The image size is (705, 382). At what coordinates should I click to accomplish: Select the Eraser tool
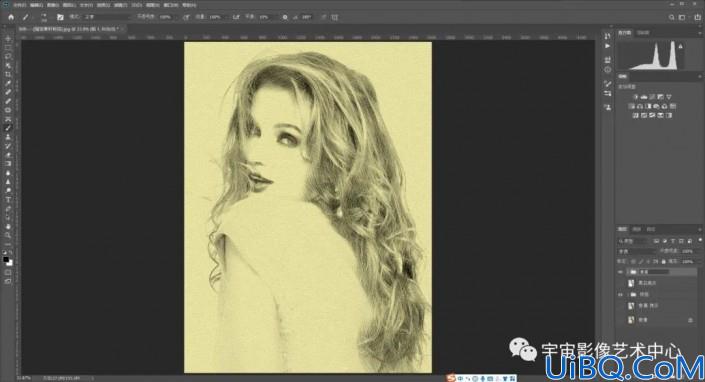[x=8, y=155]
